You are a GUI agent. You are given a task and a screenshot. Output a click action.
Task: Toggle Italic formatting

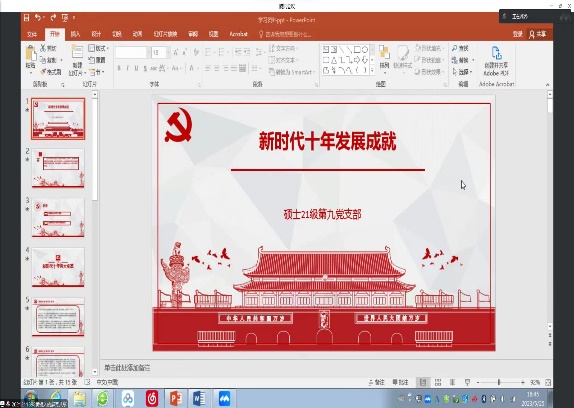pyautogui.click(x=127, y=68)
